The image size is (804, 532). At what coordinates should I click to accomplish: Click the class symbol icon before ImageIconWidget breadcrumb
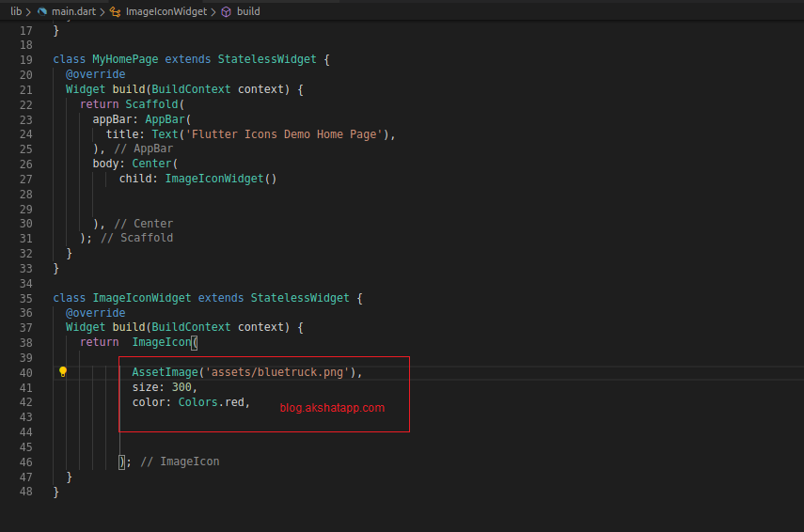point(115,11)
